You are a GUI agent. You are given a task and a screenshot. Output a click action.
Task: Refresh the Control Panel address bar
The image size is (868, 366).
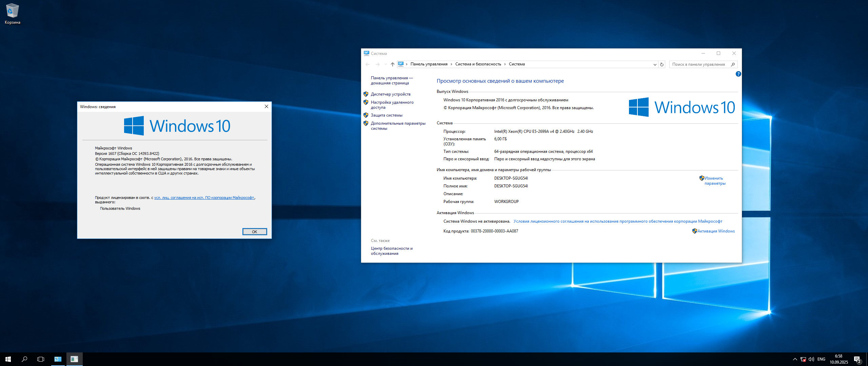[662, 64]
